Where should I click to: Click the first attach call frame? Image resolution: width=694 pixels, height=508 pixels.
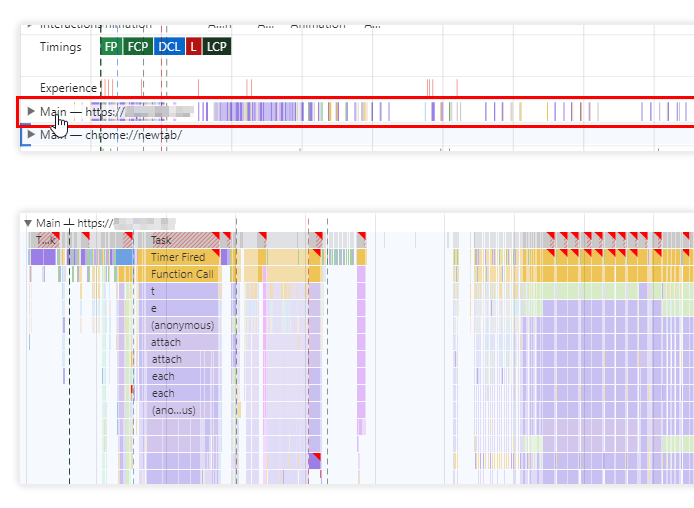[x=178, y=343]
